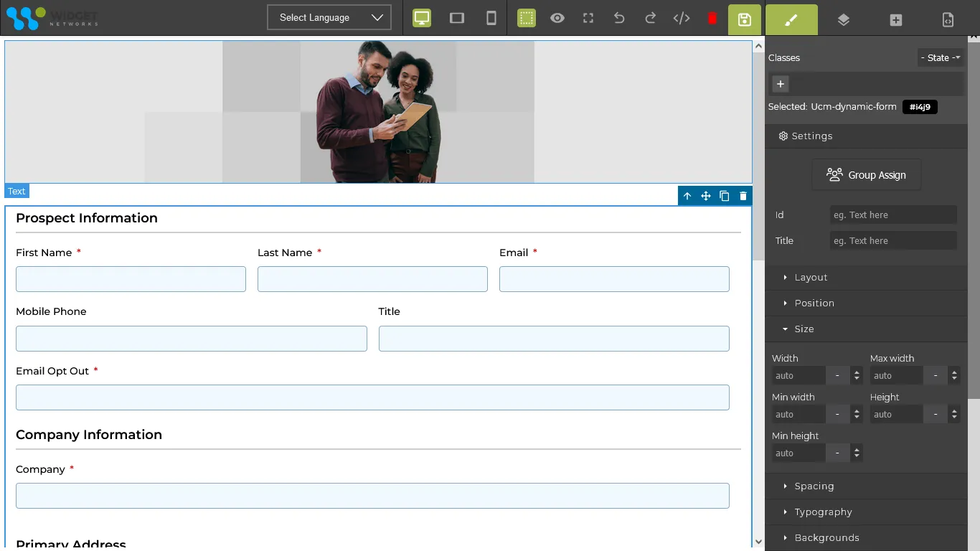
Task: Open the Layers panel tab
Action: tap(844, 20)
